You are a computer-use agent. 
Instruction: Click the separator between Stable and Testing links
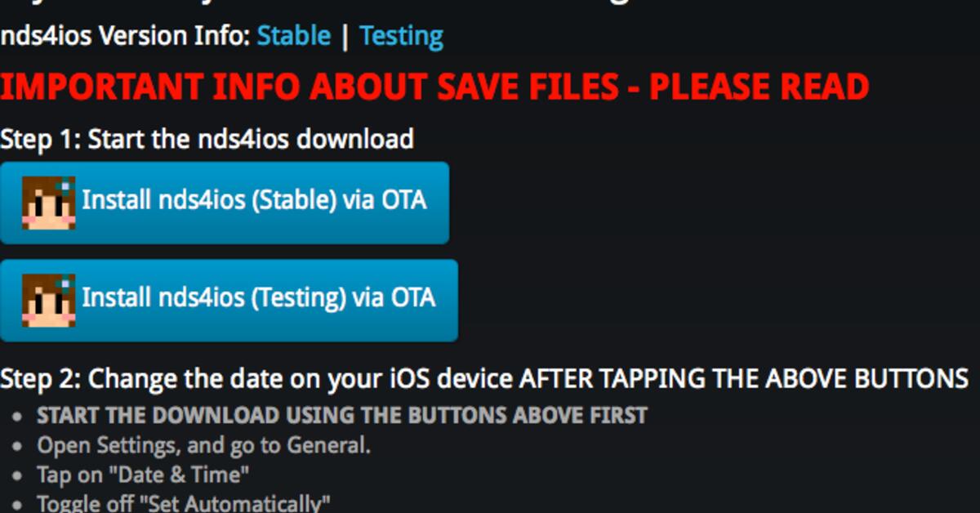click(347, 36)
